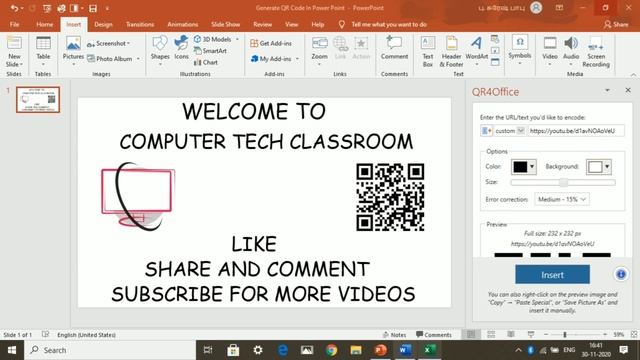
Task: Toggle the Notes pane
Action: pyautogui.click(x=394, y=335)
